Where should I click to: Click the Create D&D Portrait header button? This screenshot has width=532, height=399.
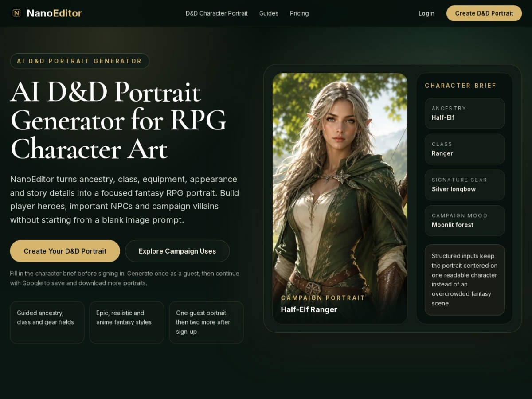tap(484, 13)
